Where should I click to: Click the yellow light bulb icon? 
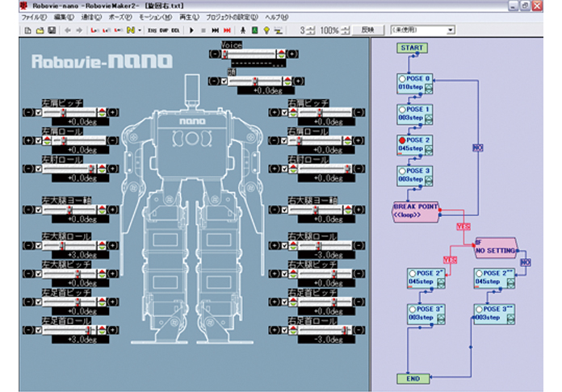click(266, 31)
